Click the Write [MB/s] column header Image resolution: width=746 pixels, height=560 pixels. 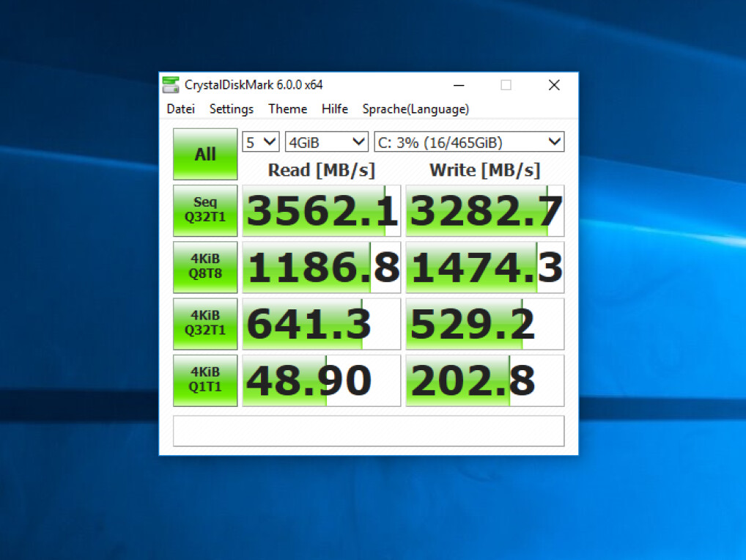[x=485, y=170]
